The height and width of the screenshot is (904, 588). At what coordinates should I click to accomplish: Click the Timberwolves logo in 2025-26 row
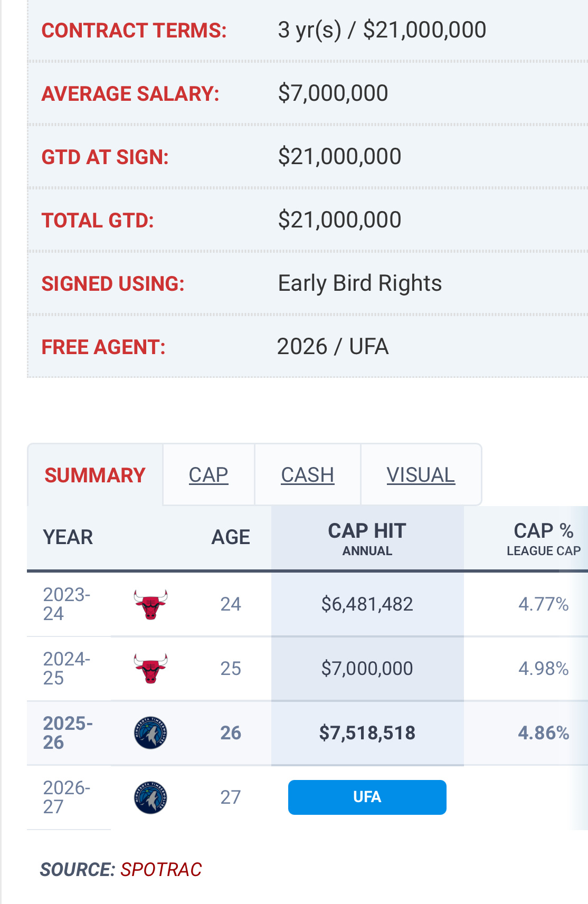click(150, 733)
